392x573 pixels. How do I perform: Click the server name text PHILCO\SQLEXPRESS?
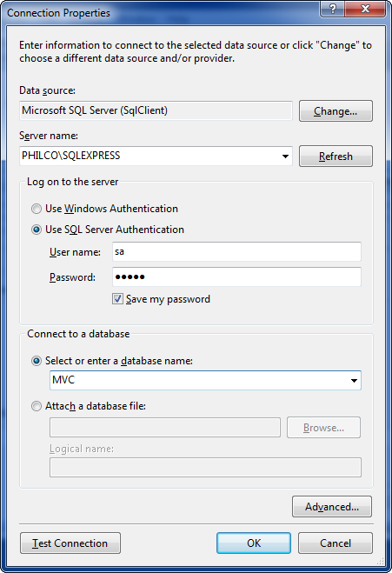[x=71, y=156]
